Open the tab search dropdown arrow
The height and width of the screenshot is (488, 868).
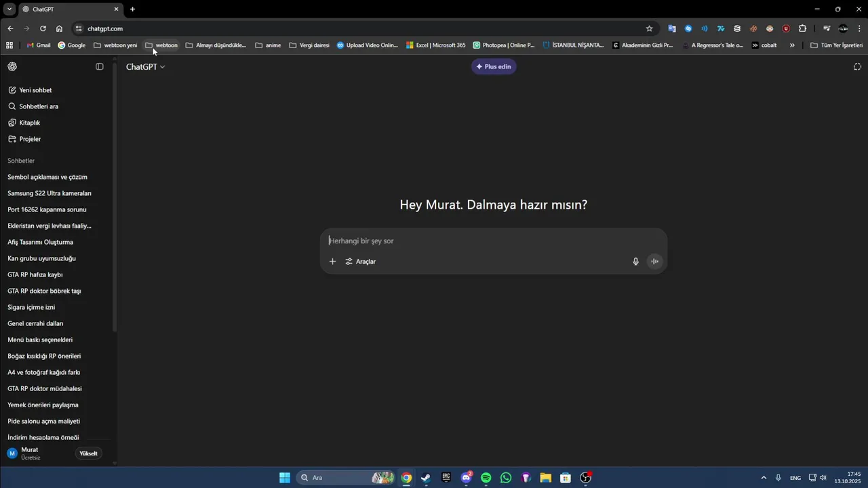tap(9, 9)
